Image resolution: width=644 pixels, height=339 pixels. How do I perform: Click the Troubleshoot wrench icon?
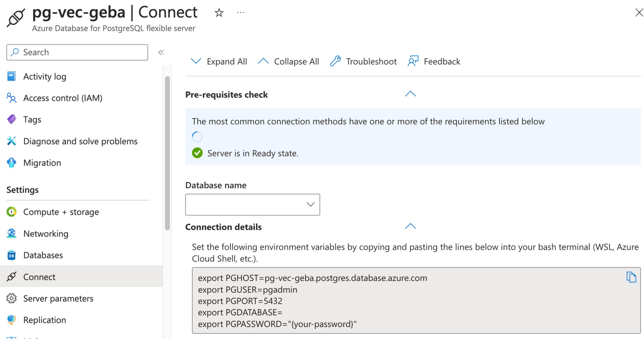[335, 61]
